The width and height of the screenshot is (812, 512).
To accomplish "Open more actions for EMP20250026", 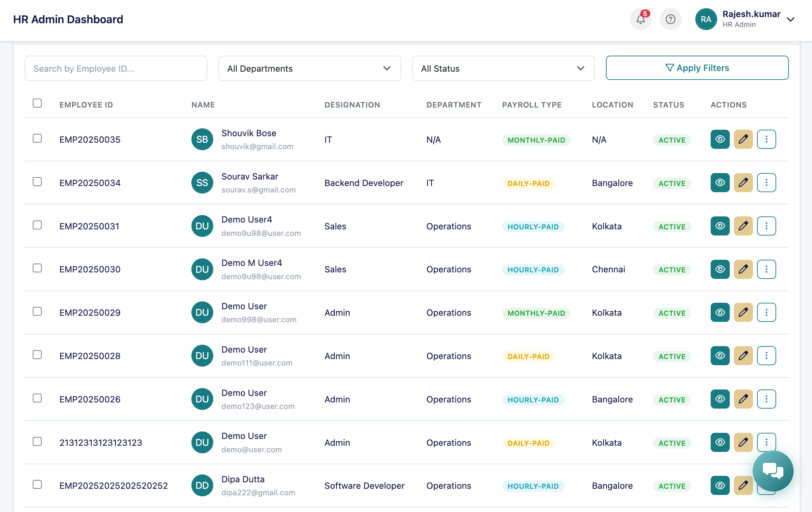I will tap(767, 399).
